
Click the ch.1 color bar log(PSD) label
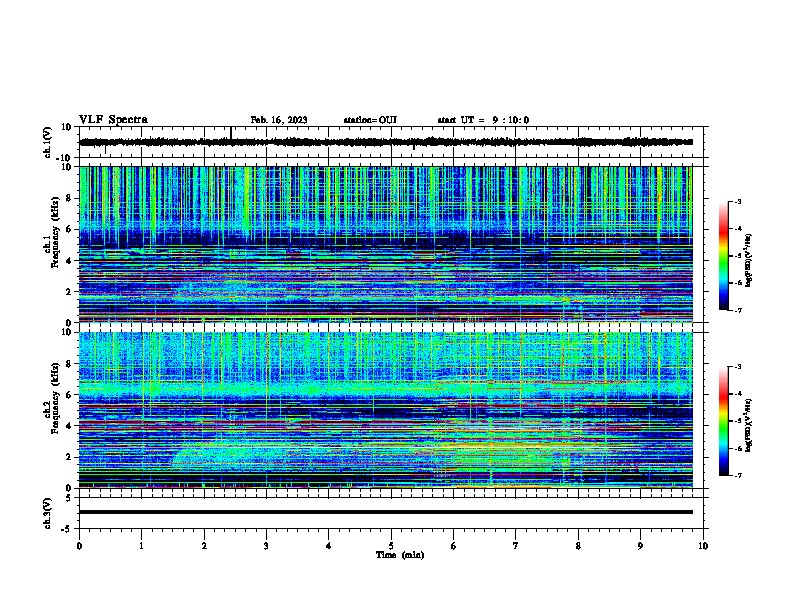coord(748,260)
